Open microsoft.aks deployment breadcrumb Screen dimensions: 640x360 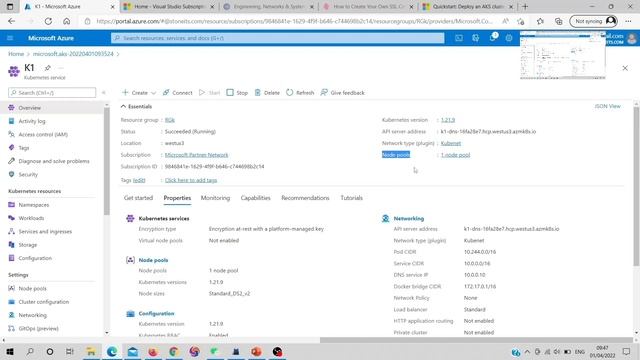point(73,54)
